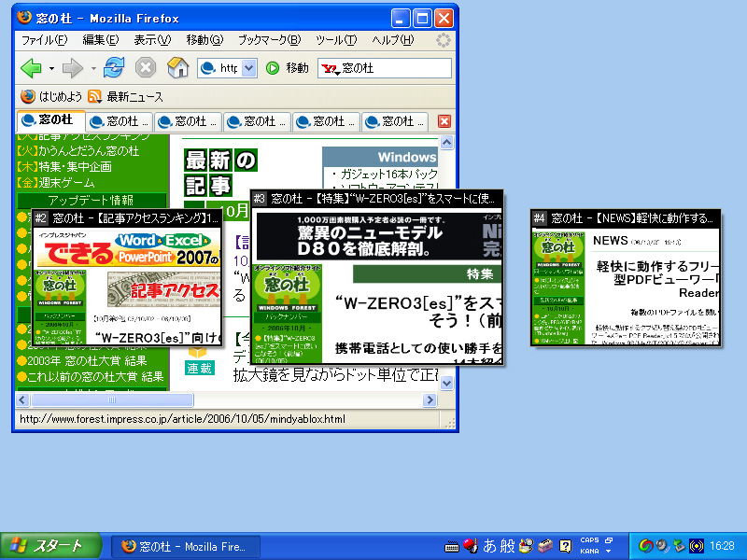This screenshot has width=747, height=560.
Task: Click the horizontal scrollbar thumb
Action: tap(112, 399)
